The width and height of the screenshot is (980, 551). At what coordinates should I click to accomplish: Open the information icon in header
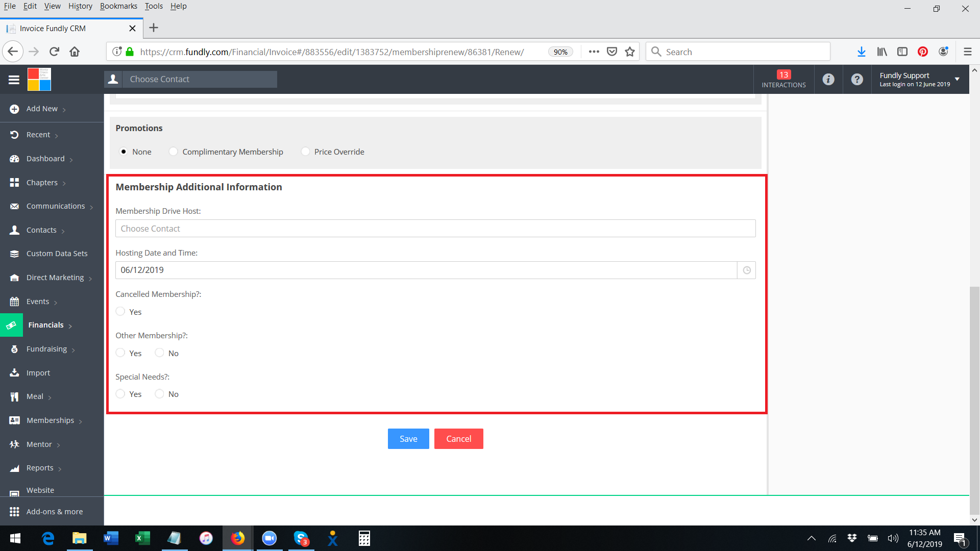pyautogui.click(x=828, y=79)
